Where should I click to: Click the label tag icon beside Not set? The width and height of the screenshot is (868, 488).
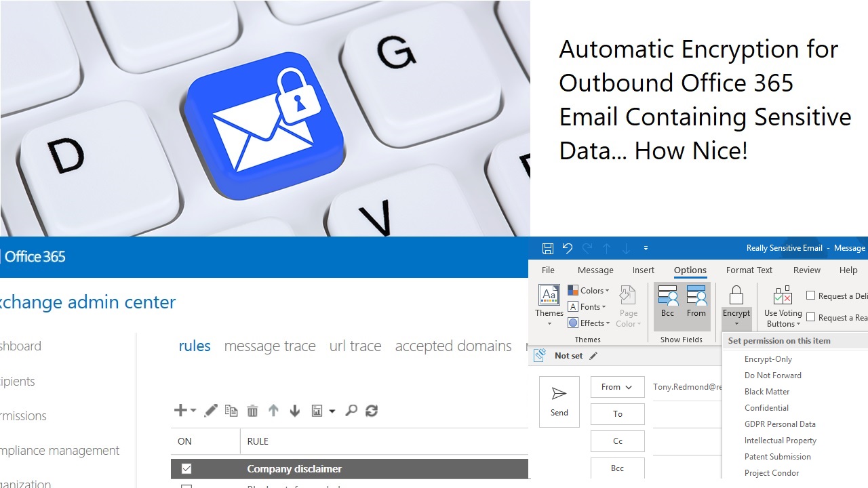pyautogui.click(x=540, y=355)
